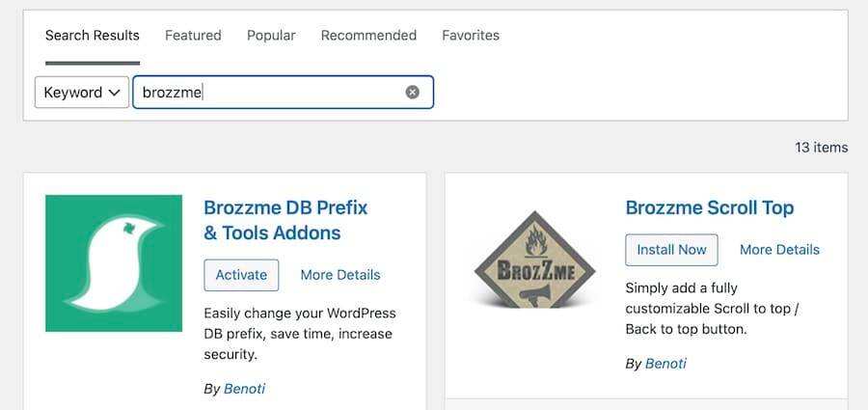Image resolution: width=868 pixels, height=410 pixels.
Task: View More Details for Brozzme Scroll Top
Action: (x=779, y=250)
